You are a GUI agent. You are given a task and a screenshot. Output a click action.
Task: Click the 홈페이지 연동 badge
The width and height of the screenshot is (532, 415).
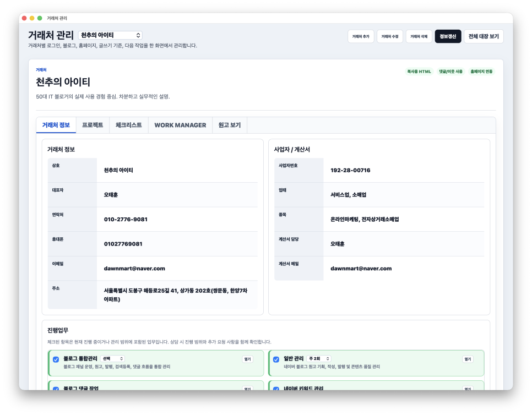[481, 72]
